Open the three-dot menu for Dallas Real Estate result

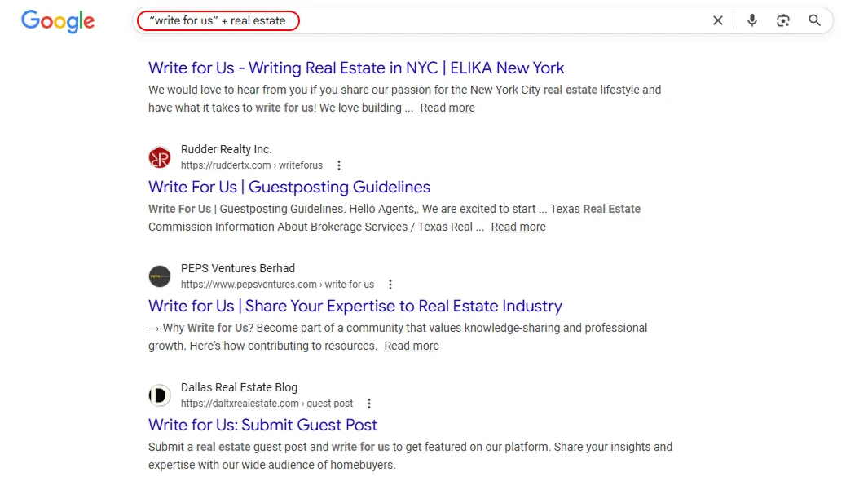[x=369, y=403]
